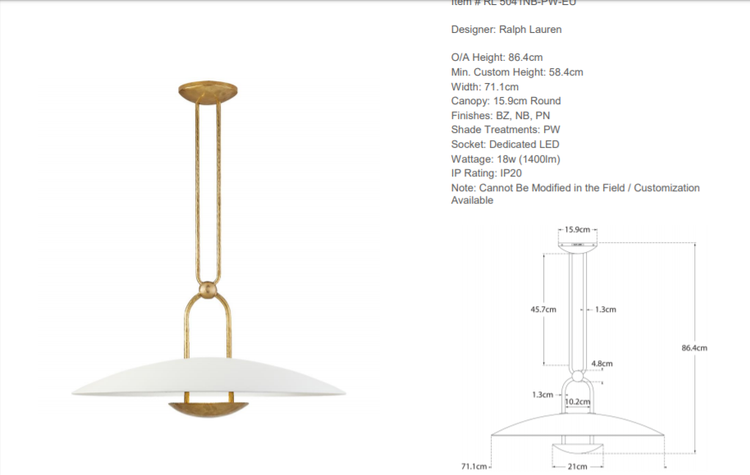
Task: Click the IP Rating: IP20 text
Action: tap(487, 173)
